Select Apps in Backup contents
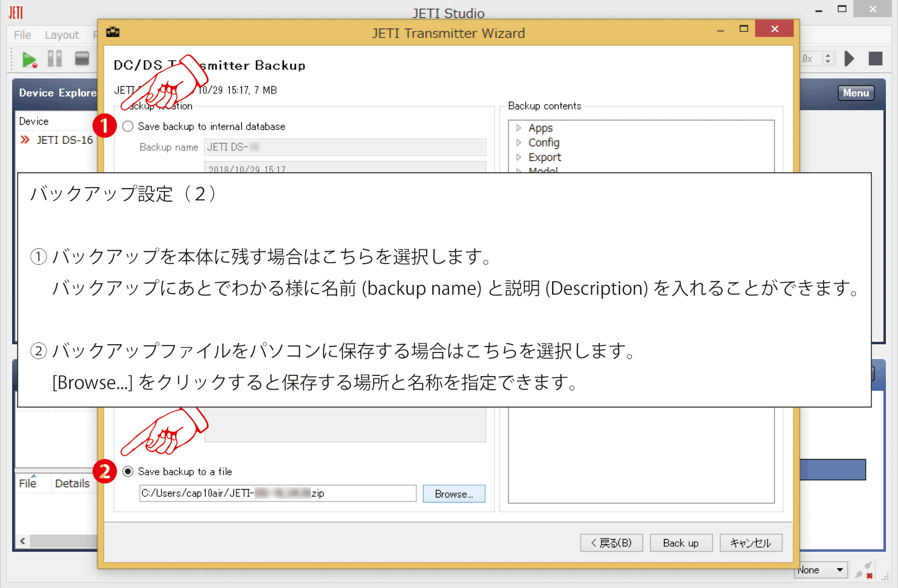Image resolution: width=898 pixels, height=588 pixels. click(x=540, y=128)
